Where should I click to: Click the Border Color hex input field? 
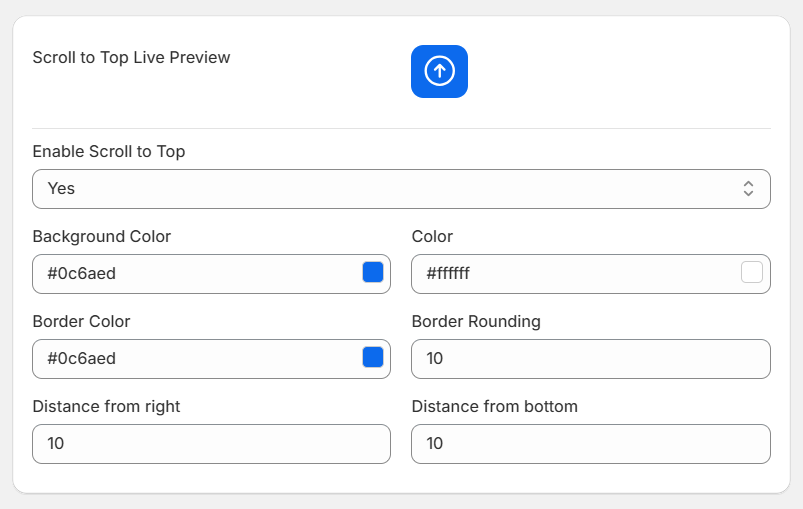click(x=211, y=359)
